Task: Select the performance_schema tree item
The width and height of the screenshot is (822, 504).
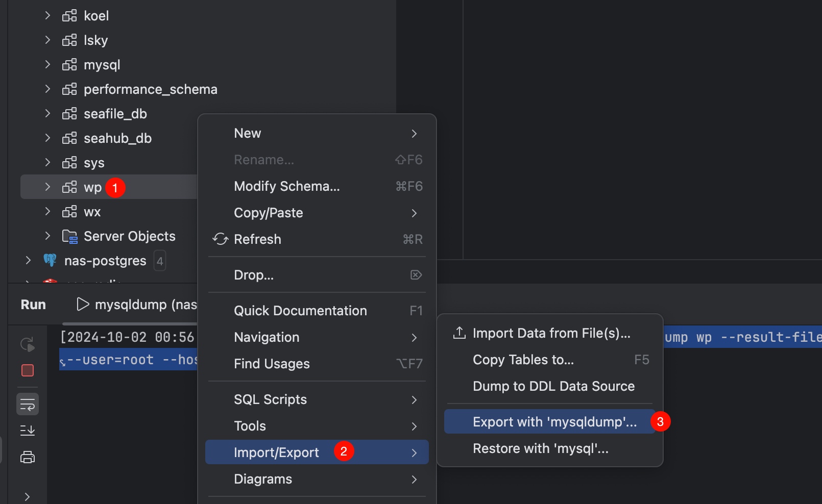Action: (151, 89)
